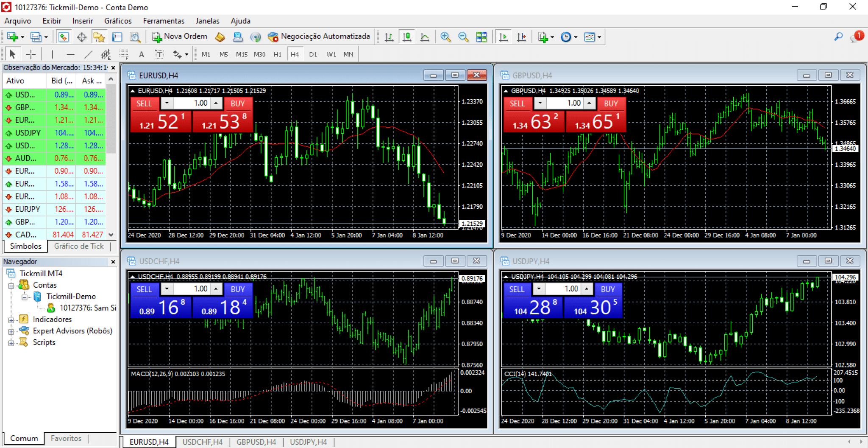Select the crosshair tool
Viewport: 868px width, 448px height.
pyautogui.click(x=31, y=54)
